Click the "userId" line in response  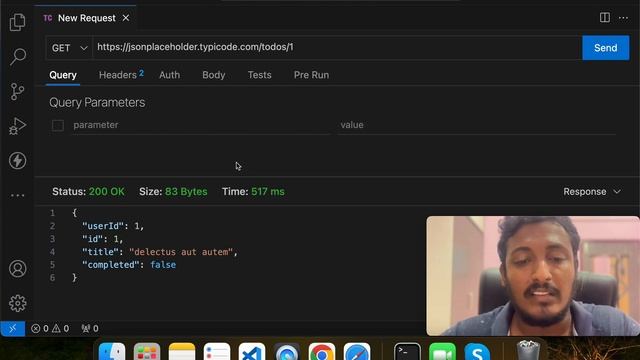click(x=113, y=226)
